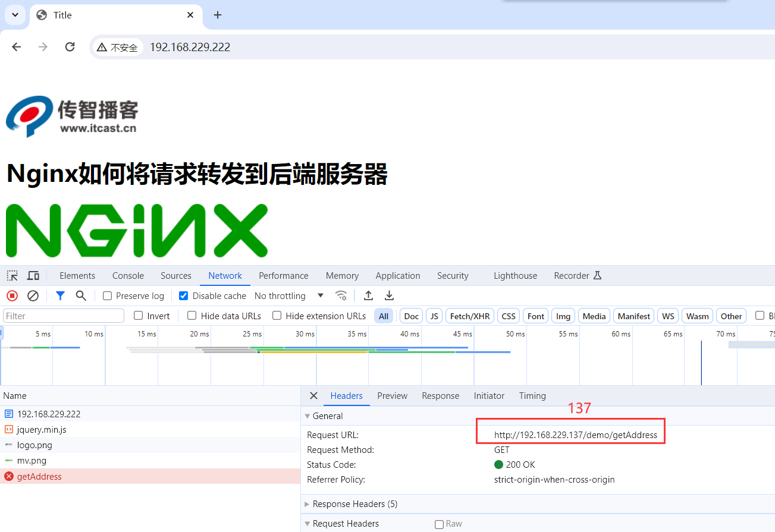Switch to request Headers tab
Screen dimensions: 775x532
pyautogui.click(x=347, y=396)
